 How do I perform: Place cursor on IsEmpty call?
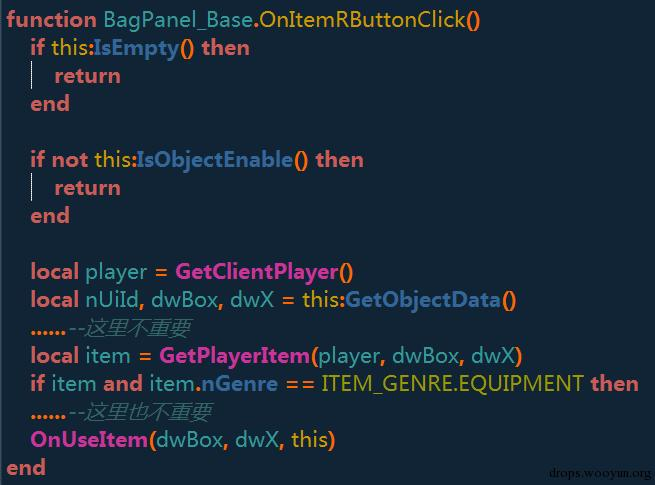(x=136, y=49)
